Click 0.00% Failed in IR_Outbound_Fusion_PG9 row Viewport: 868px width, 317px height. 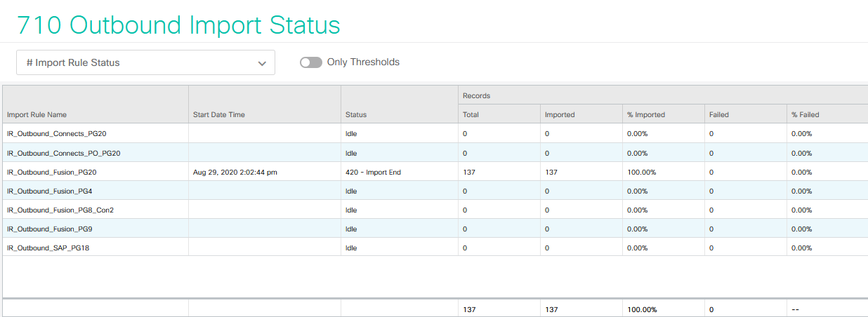pos(801,229)
